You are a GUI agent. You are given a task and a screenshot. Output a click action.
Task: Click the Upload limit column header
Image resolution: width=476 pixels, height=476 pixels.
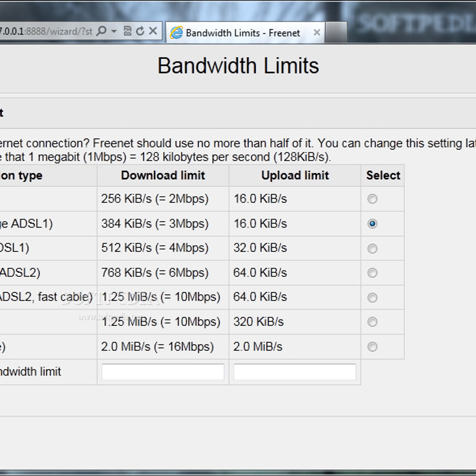[x=295, y=176]
